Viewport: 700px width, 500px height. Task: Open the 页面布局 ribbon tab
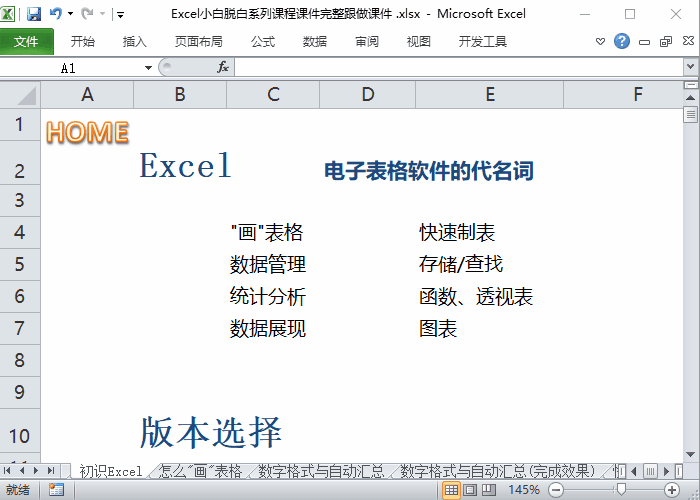(x=199, y=42)
